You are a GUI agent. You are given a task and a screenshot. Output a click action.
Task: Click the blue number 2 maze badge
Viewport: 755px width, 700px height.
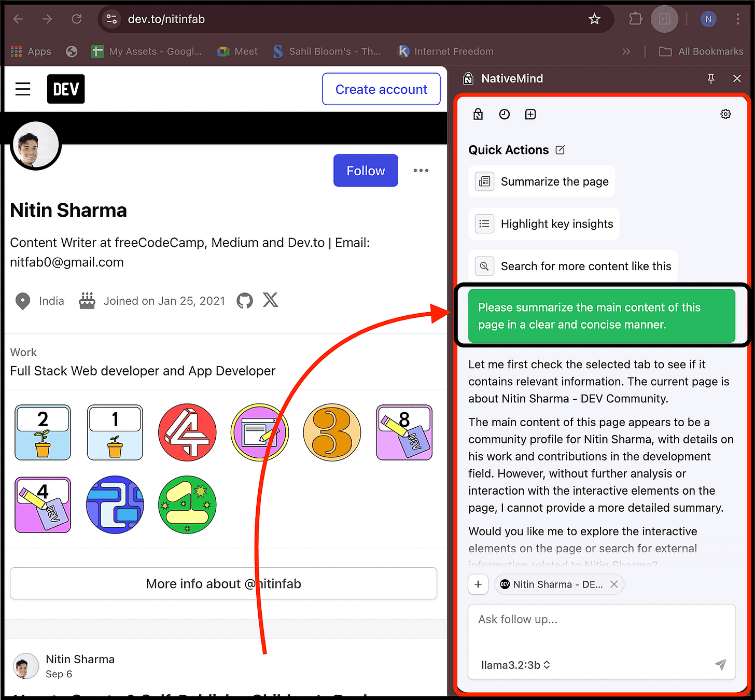click(115, 505)
